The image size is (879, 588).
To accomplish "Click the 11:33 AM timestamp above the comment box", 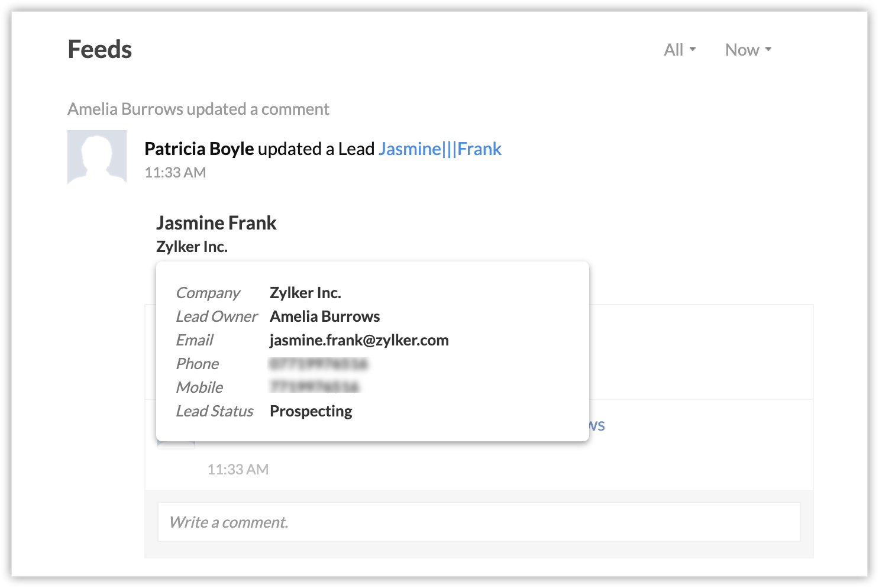I will click(x=238, y=470).
